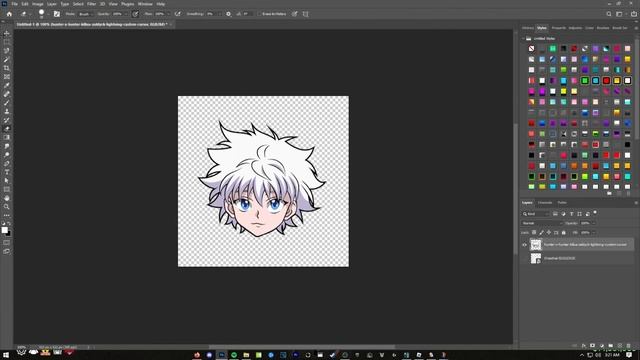The height and width of the screenshot is (360, 640).
Task: Toggle lock position icon
Action: coord(549,232)
